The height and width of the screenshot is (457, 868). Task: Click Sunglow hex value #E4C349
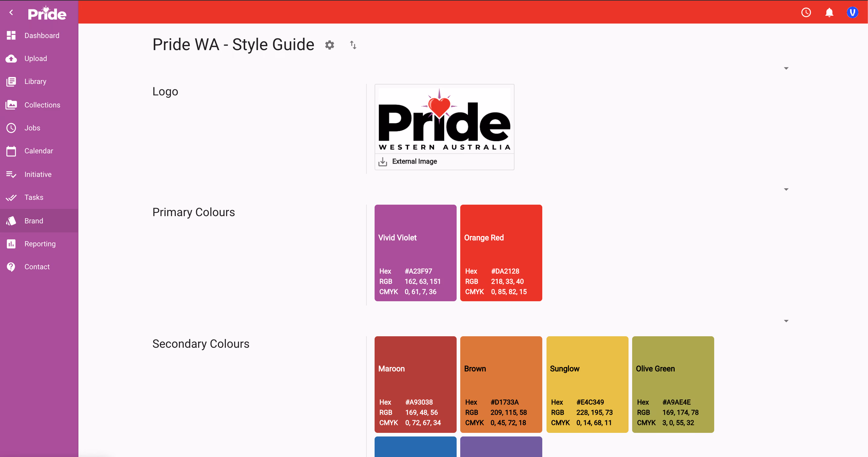pos(590,402)
